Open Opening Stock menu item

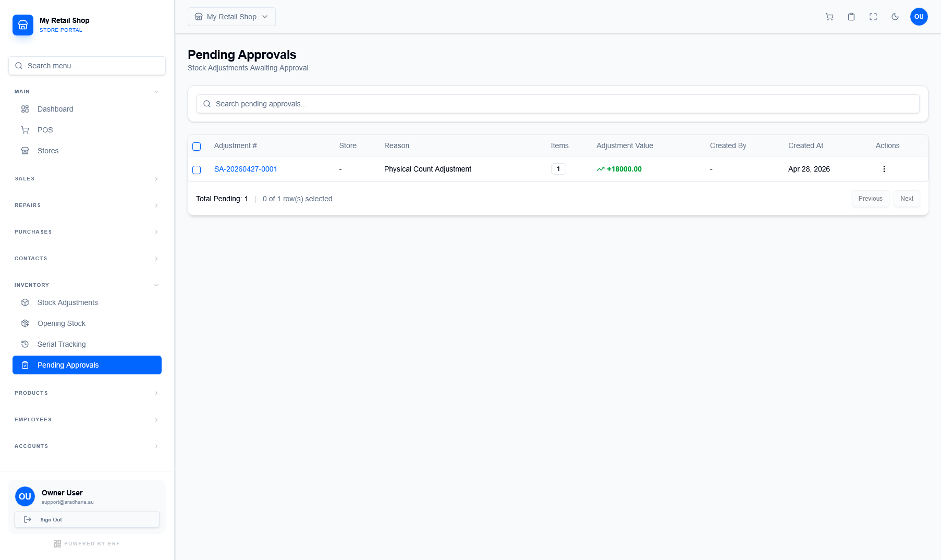[x=87, y=323]
